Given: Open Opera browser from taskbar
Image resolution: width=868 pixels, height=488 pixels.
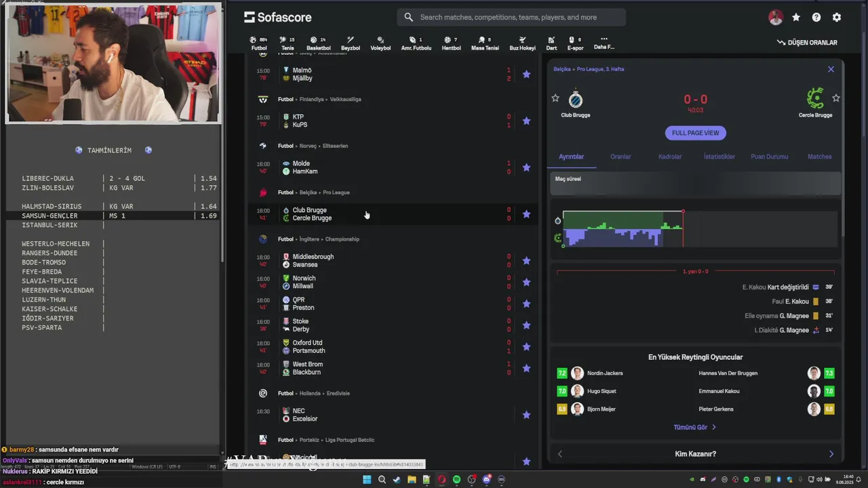Looking at the screenshot, I should pyautogui.click(x=441, y=480).
